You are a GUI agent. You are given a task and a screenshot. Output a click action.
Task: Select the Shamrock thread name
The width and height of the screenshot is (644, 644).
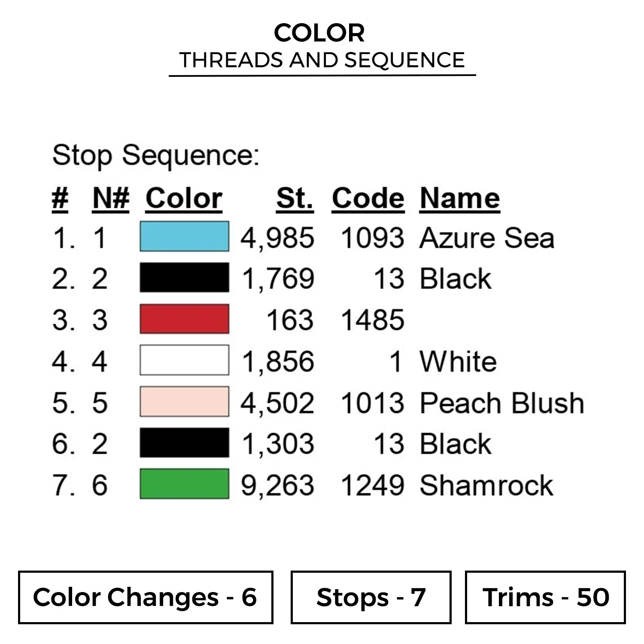pyautogui.click(x=486, y=486)
